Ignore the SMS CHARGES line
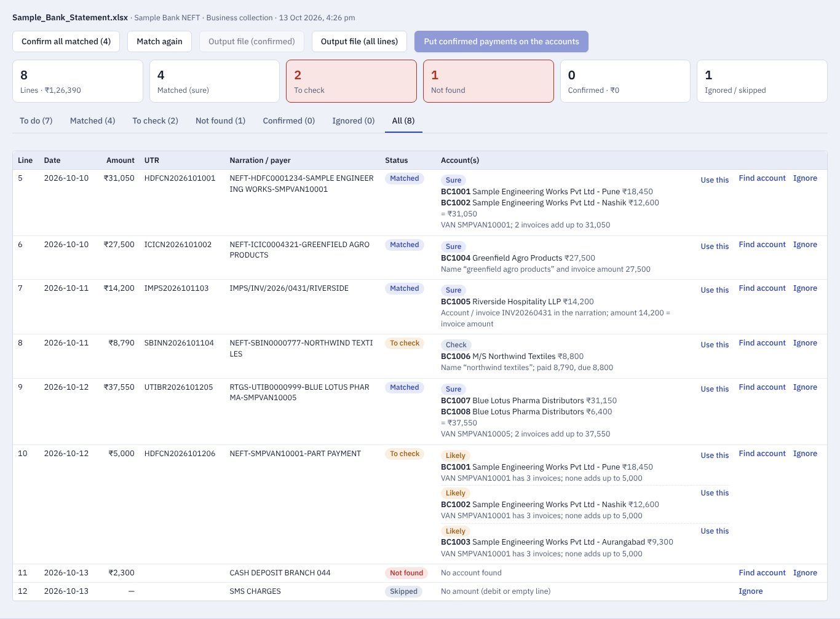The image size is (840, 619). [x=751, y=591]
